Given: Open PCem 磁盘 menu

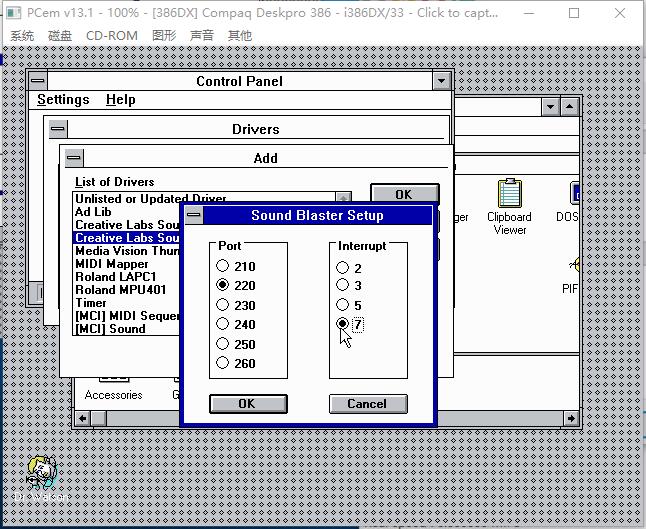Looking at the screenshot, I should coord(60,36).
